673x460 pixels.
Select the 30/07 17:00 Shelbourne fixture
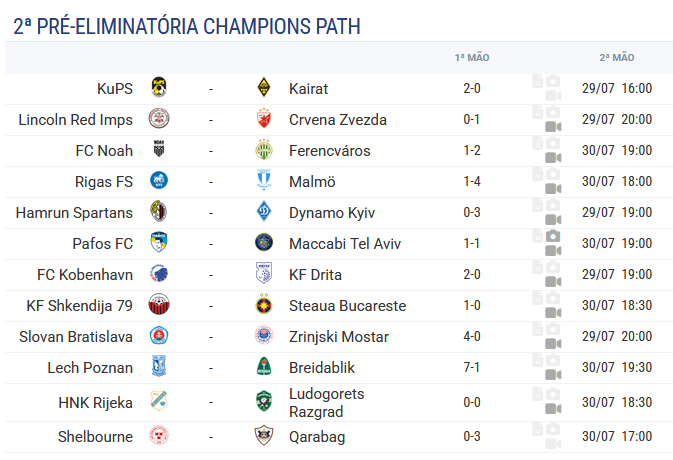point(617,436)
